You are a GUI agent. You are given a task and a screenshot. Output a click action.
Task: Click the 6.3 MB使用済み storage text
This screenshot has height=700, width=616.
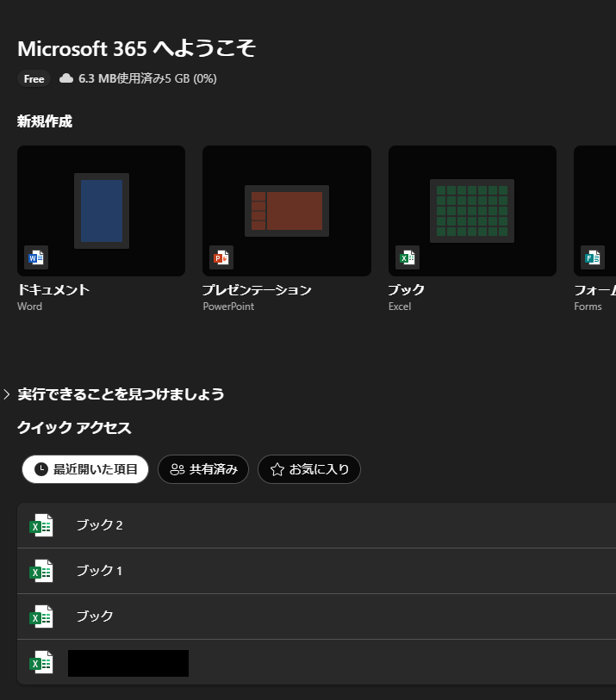[x=147, y=78]
